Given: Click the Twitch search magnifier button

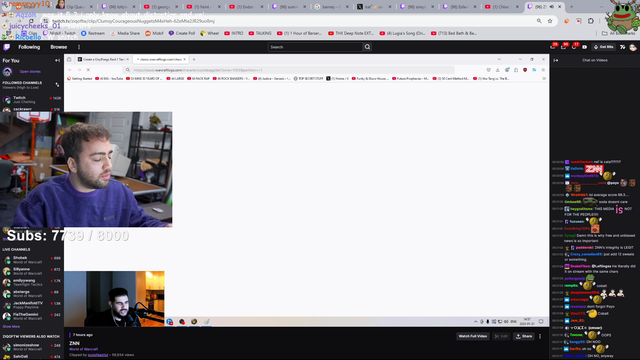Looking at the screenshot, I should click(367, 47).
